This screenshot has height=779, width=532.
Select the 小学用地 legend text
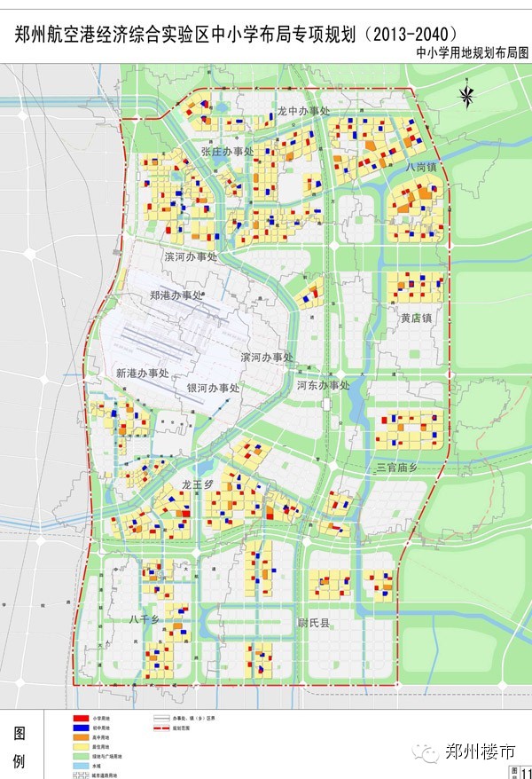[x=101, y=719]
